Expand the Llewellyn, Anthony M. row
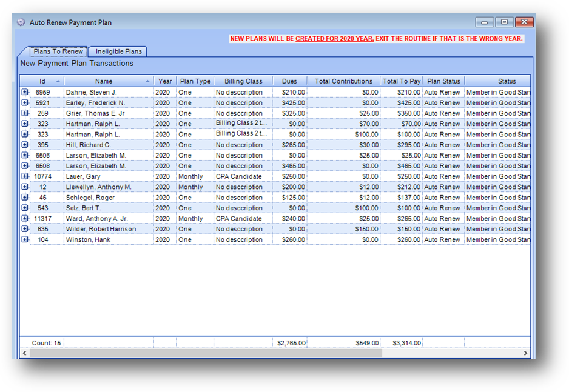 click(25, 187)
